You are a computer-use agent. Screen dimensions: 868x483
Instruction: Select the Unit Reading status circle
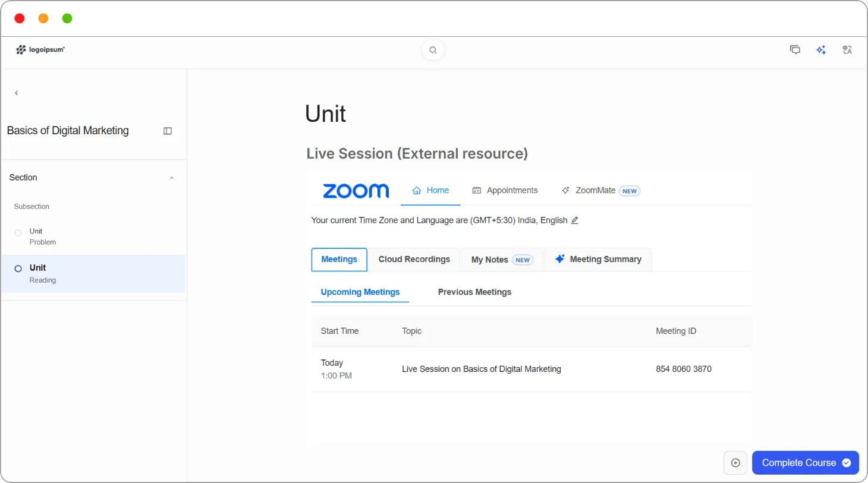[18, 269]
